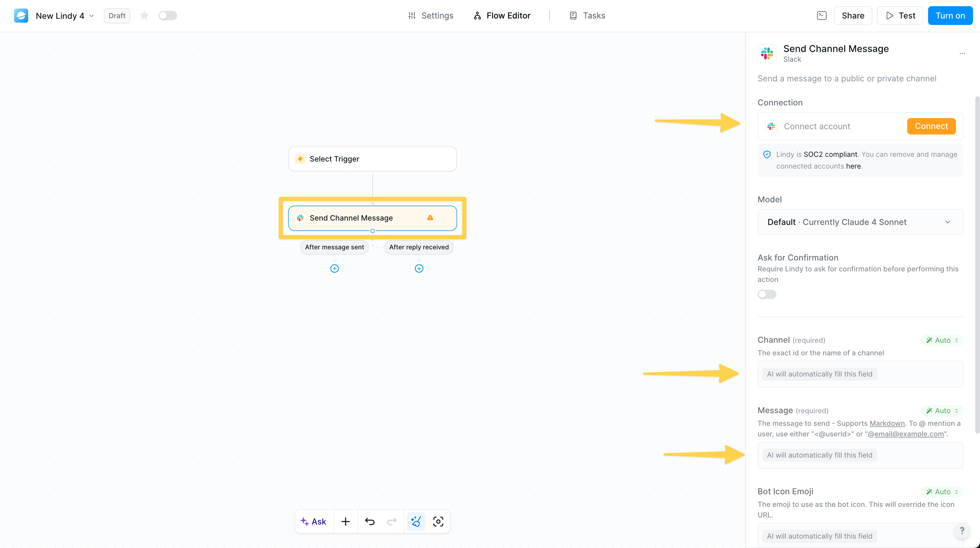Screen dimensions: 980x548
Task: Click the tidy up flow icon
Action: (416, 521)
